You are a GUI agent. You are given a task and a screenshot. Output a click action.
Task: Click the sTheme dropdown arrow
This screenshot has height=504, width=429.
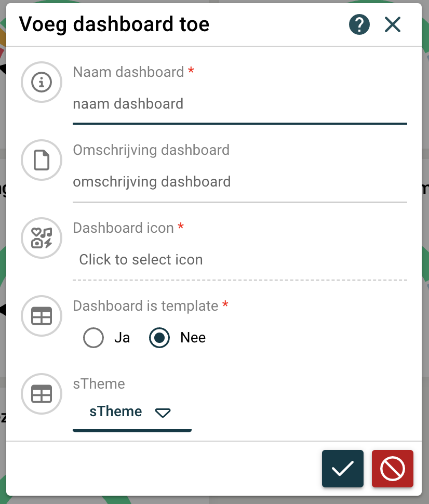[x=163, y=413]
